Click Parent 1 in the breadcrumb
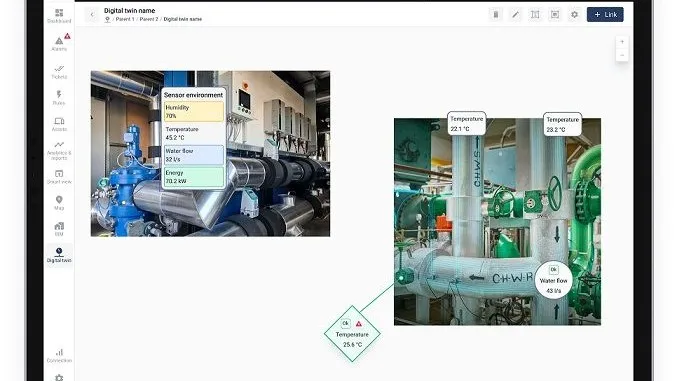 coord(125,19)
